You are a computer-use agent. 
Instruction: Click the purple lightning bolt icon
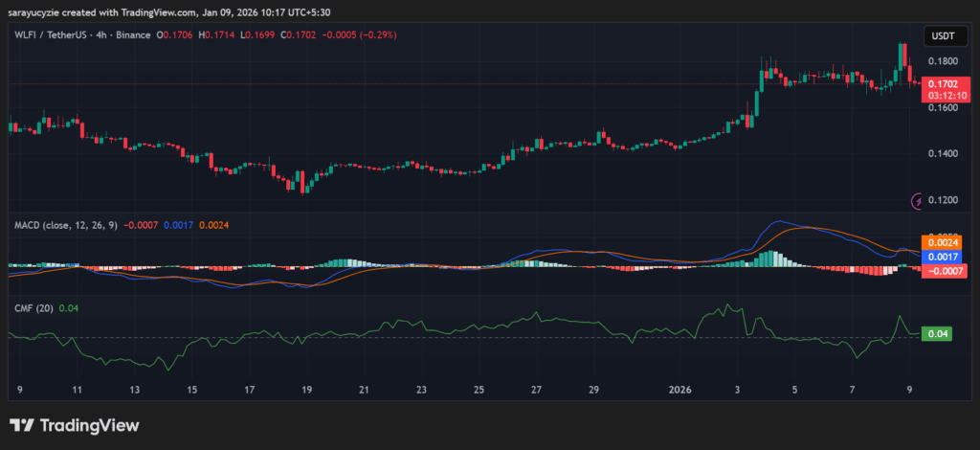[919, 201]
